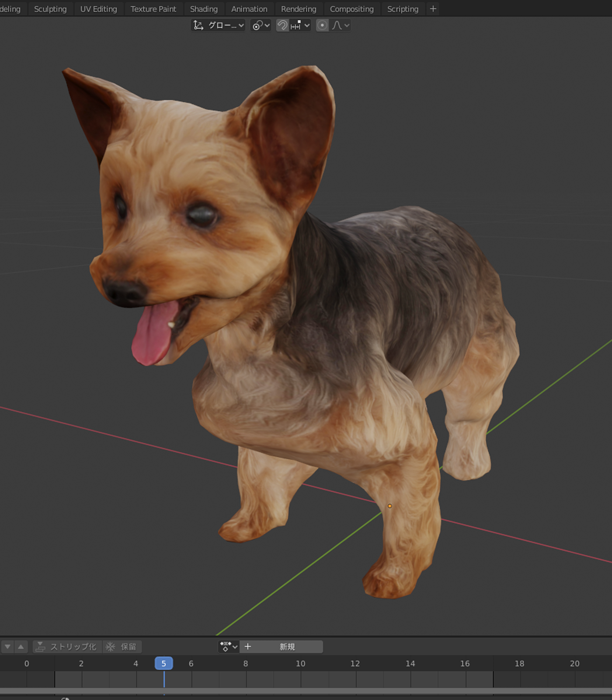Open the Texture Paint workspace tab
The height and width of the screenshot is (700, 612).
pos(153,9)
